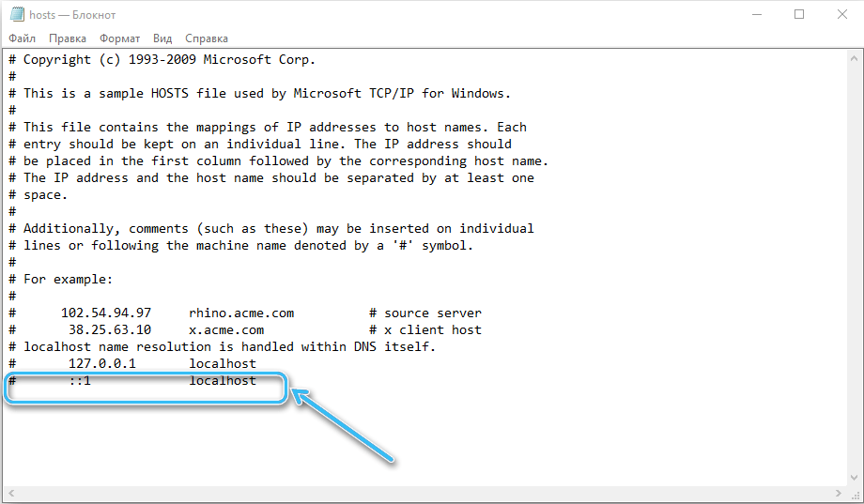The width and height of the screenshot is (864, 504).
Task: Close the hosts Notepad window
Action: click(x=841, y=14)
